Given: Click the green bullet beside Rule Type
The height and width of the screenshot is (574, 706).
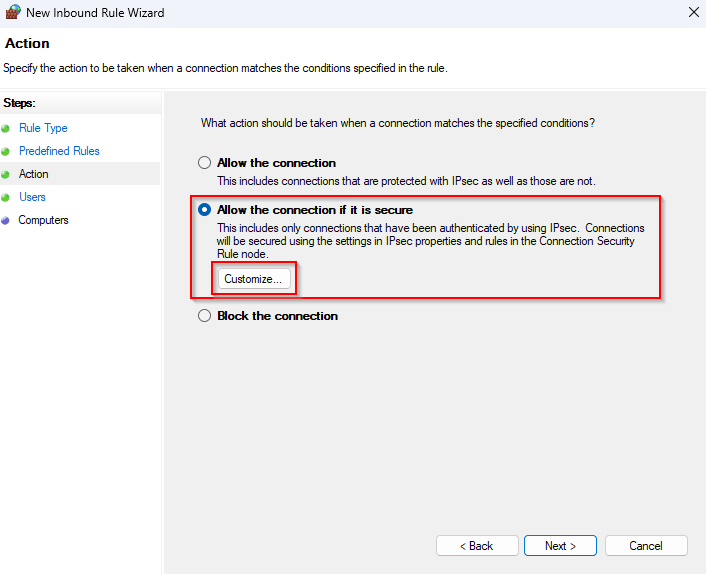Looking at the screenshot, I should tap(6, 128).
